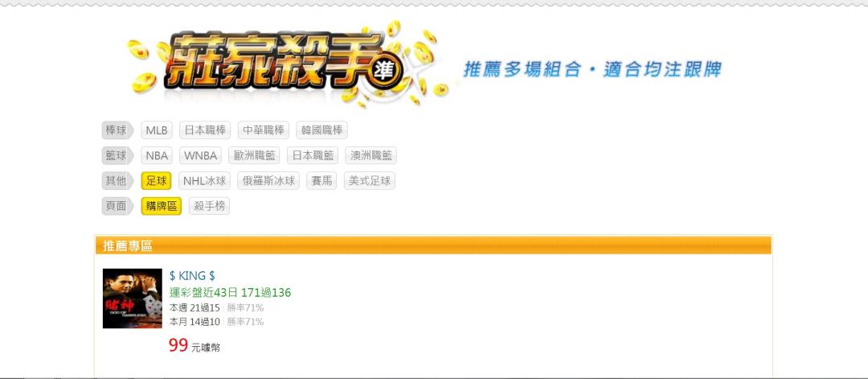Click the 99 元噱幣 price

click(x=194, y=346)
